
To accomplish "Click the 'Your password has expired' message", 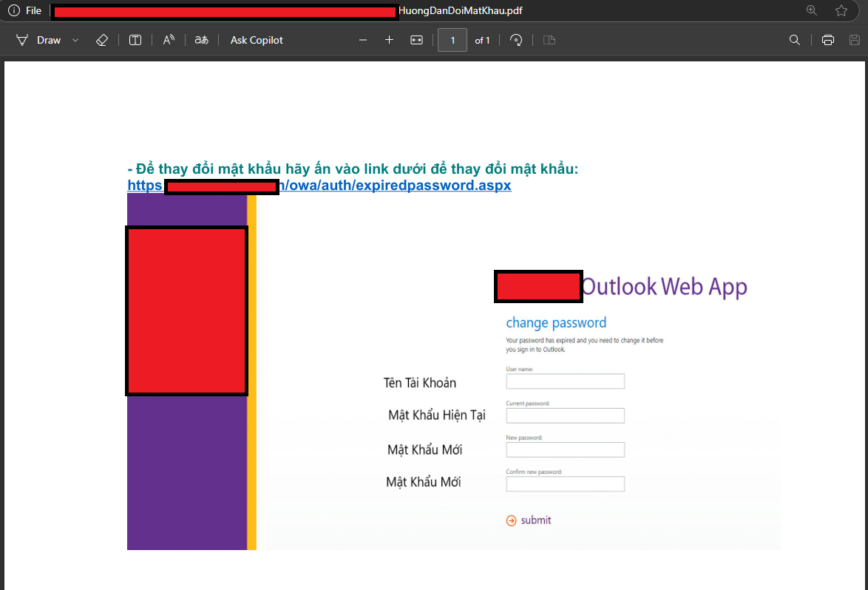I will (x=585, y=345).
